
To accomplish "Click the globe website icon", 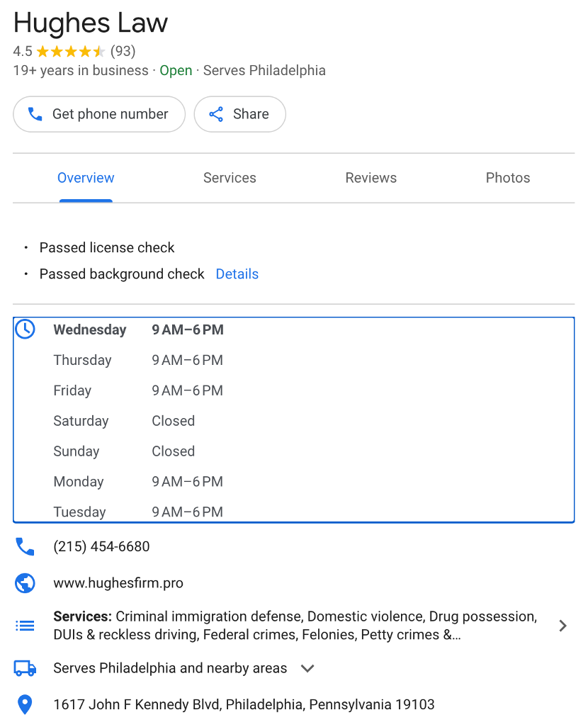I will [x=25, y=583].
